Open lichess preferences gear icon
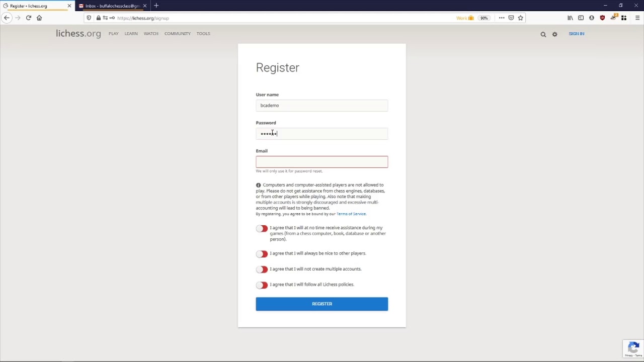 click(555, 34)
